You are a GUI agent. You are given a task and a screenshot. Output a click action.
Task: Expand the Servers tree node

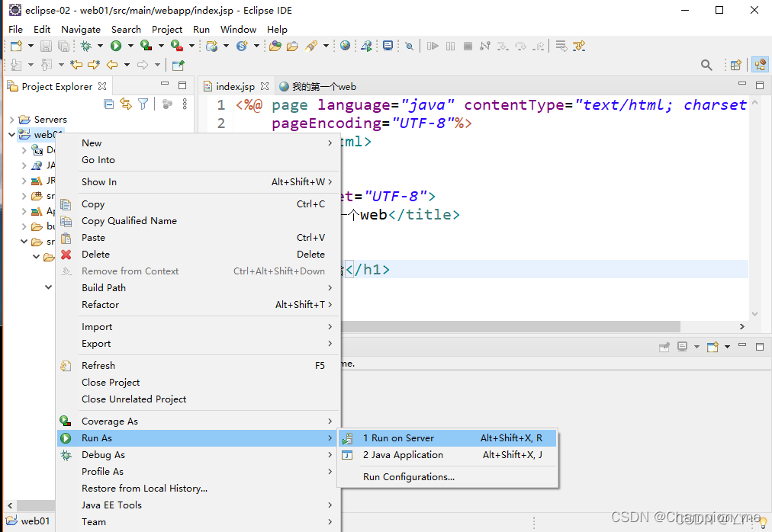pyautogui.click(x=11, y=120)
